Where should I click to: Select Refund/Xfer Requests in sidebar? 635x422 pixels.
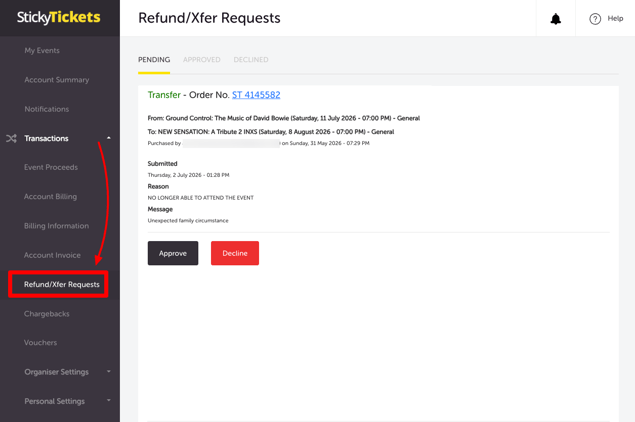pos(62,284)
